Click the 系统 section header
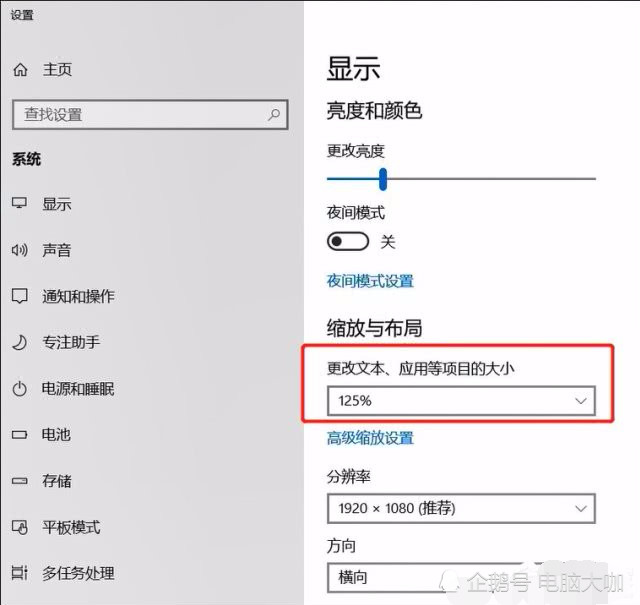This screenshot has height=605, width=640. [x=27, y=159]
